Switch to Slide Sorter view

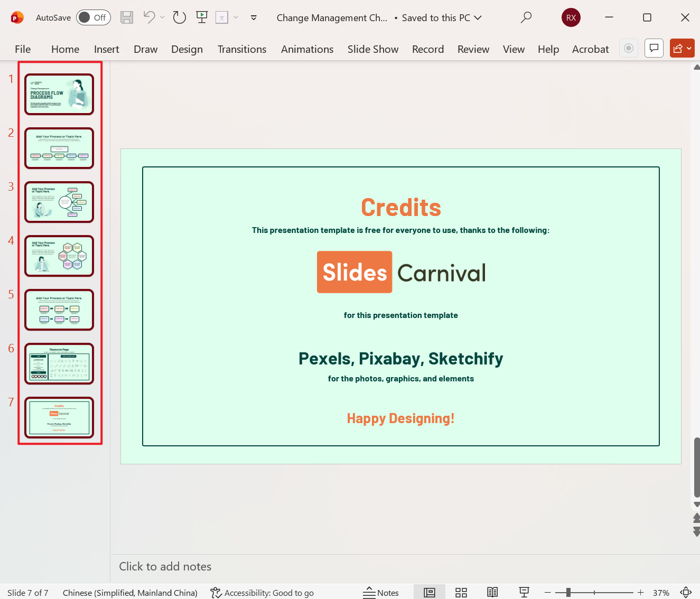point(461,592)
